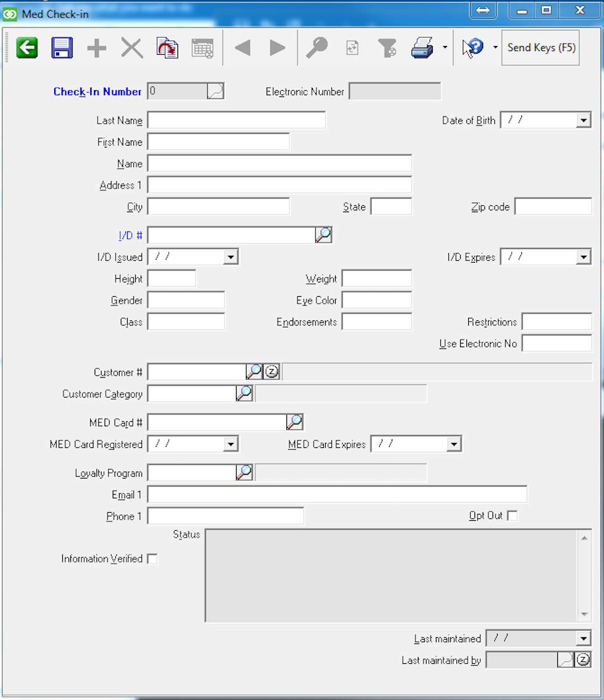Viewport: 604px width, 700px height.
Task: Expand the Date of Birth dropdown
Action: point(583,121)
